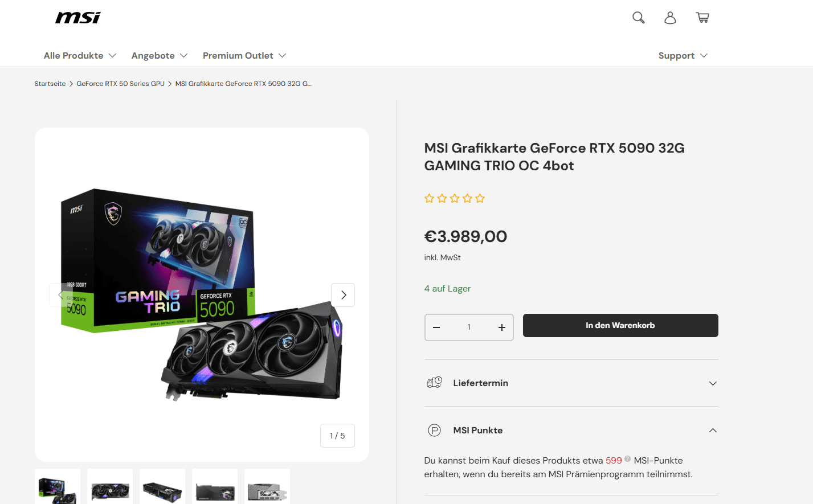Open the Premium Outlet menu
Viewport: 813px width, 504px height.
point(244,55)
